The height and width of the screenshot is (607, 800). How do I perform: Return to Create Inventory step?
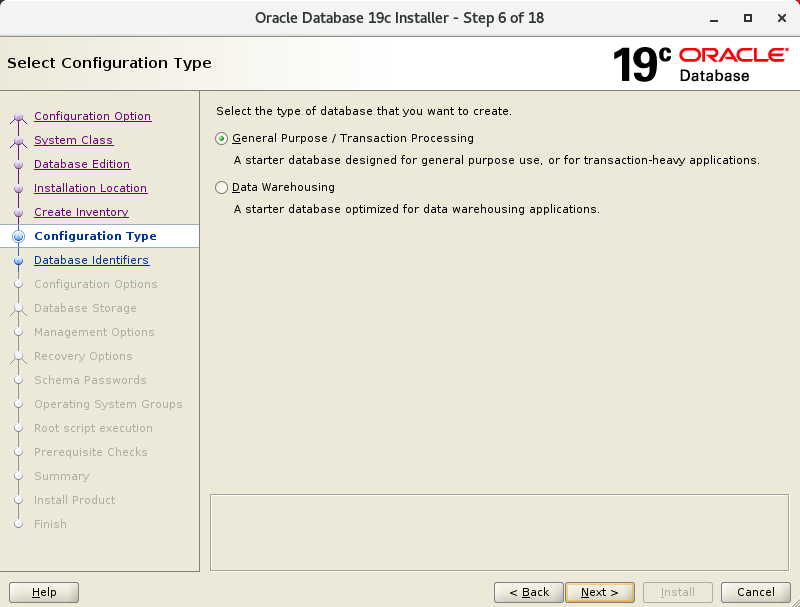81,212
